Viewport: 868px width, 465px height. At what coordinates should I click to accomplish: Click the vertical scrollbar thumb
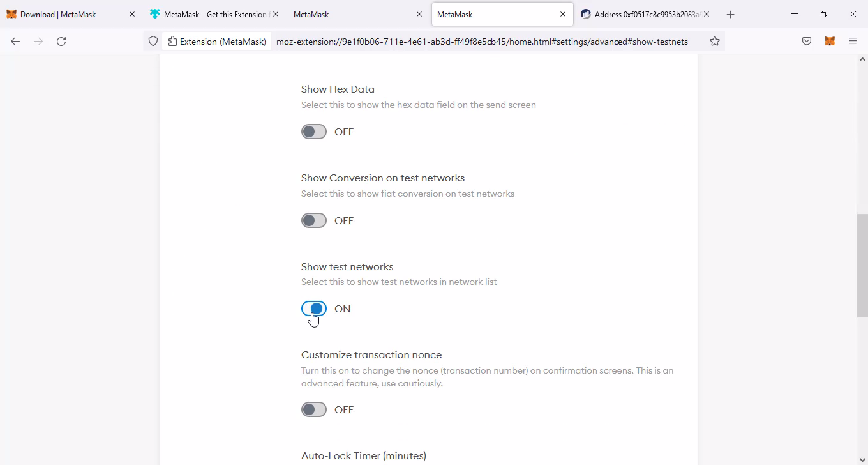click(x=862, y=265)
